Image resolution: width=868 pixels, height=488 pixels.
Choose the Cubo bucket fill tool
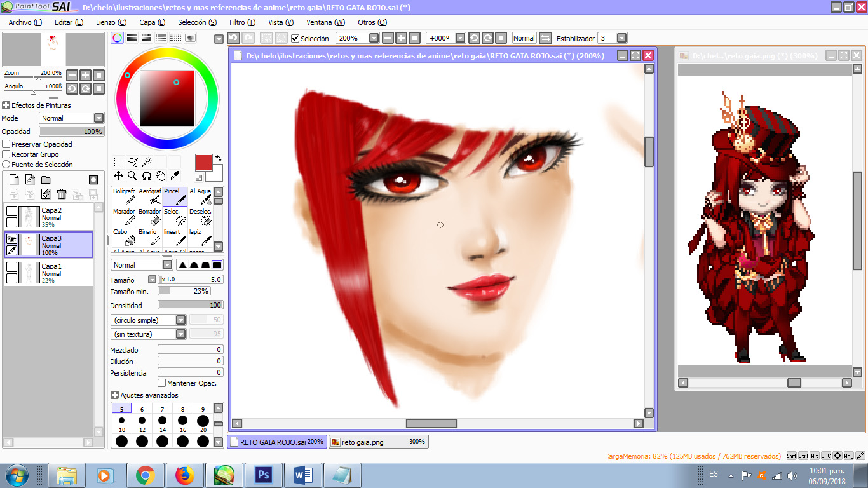click(124, 237)
